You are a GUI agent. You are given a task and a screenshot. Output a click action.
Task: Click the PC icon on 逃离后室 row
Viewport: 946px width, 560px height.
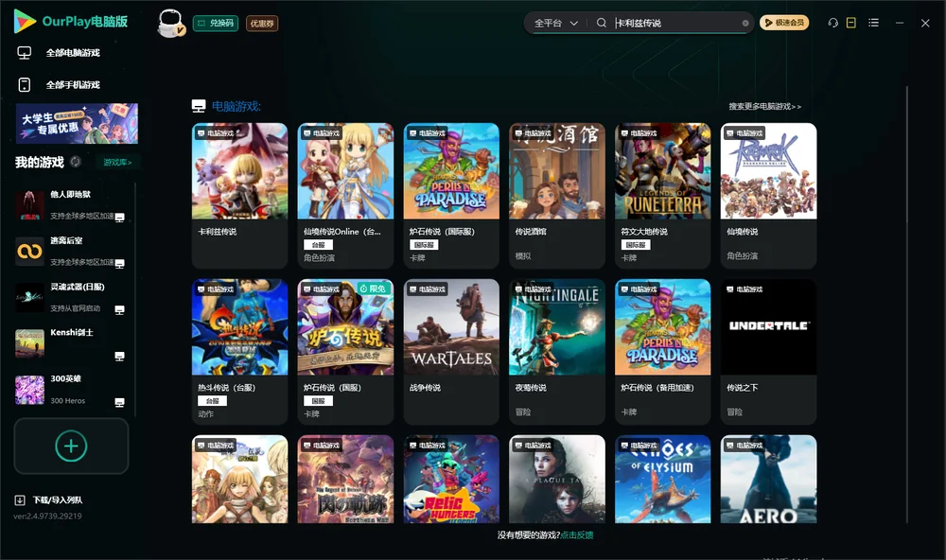tap(119, 264)
